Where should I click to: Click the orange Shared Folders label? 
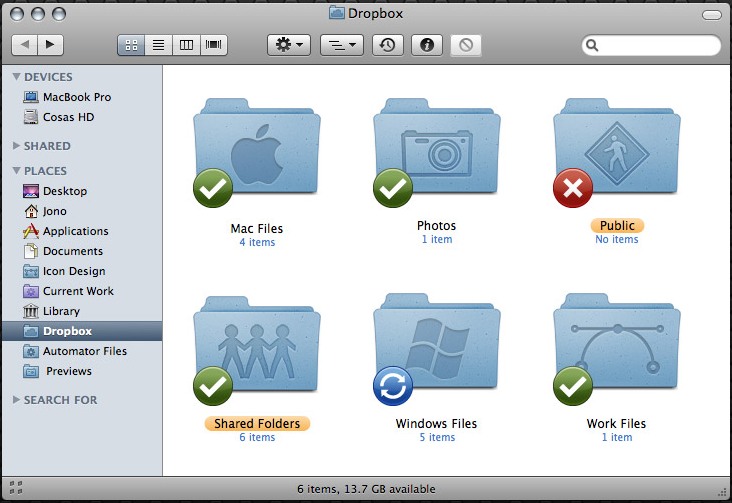(257, 424)
